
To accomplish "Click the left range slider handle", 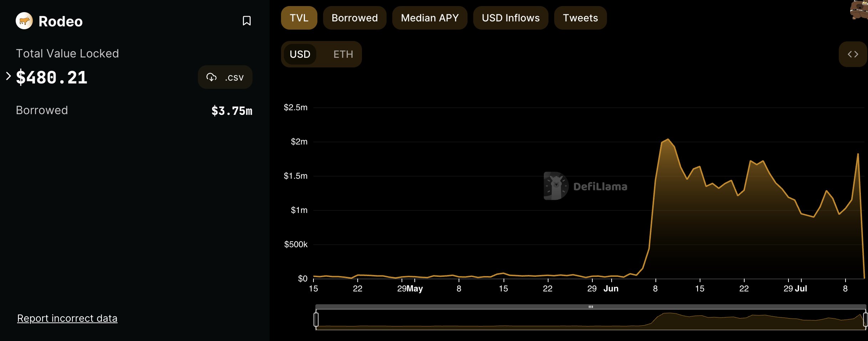I will coord(316,319).
